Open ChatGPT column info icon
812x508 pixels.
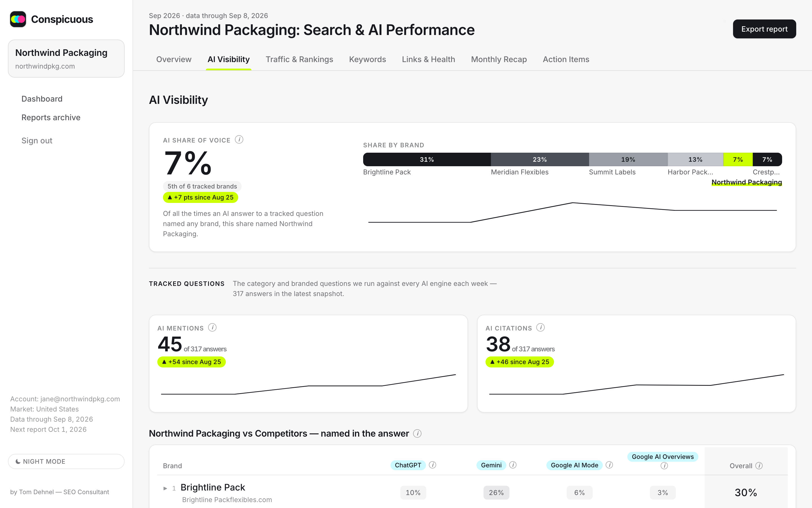(433, 465)
